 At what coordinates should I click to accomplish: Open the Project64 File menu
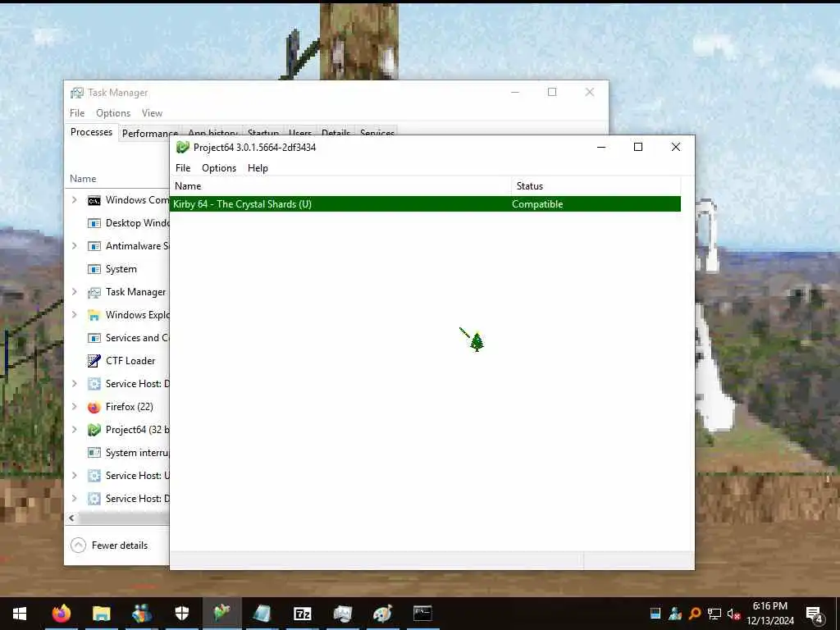click(183, 168)
